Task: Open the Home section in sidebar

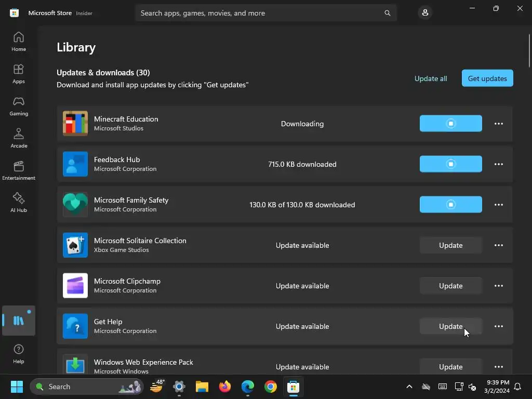Action: click(18, 42)
